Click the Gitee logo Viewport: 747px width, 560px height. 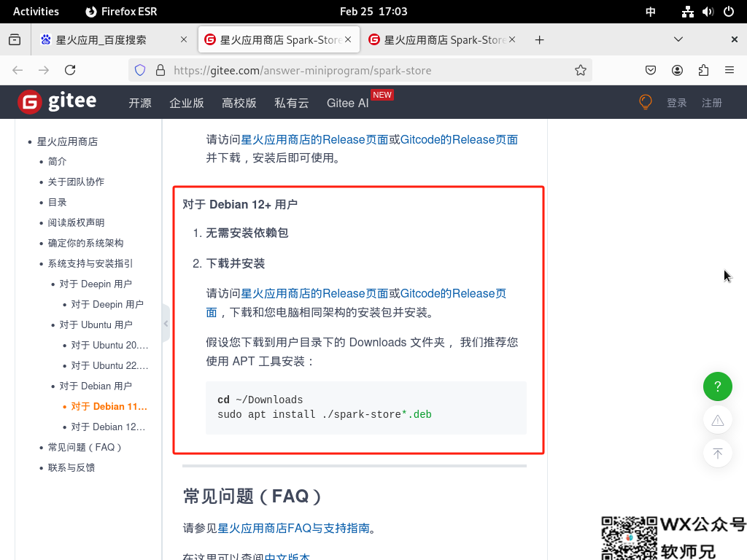point(57,102)
